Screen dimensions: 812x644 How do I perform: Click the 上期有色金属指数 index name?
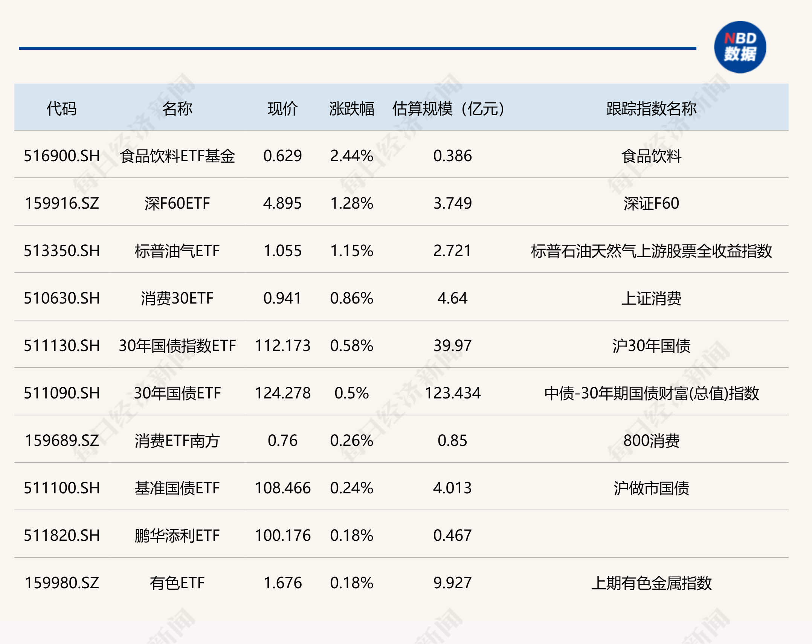pyautogui.click(x=651, y=583)
